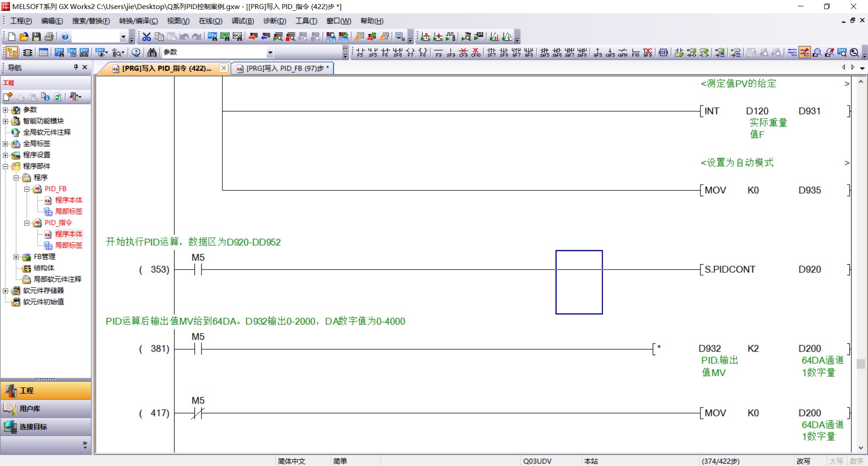868x466 pixels.
Task: Collapse the 程序部件 tree node
Action: point(5,166)
